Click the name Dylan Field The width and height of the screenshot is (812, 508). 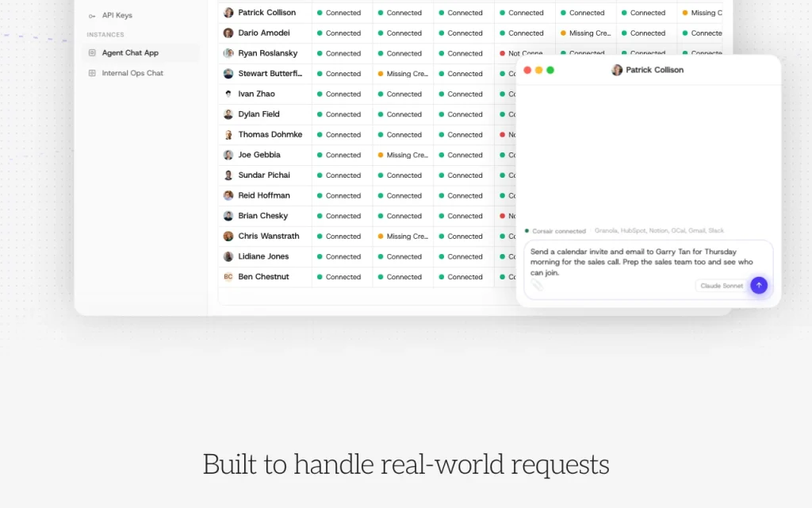tap(259, 114)
